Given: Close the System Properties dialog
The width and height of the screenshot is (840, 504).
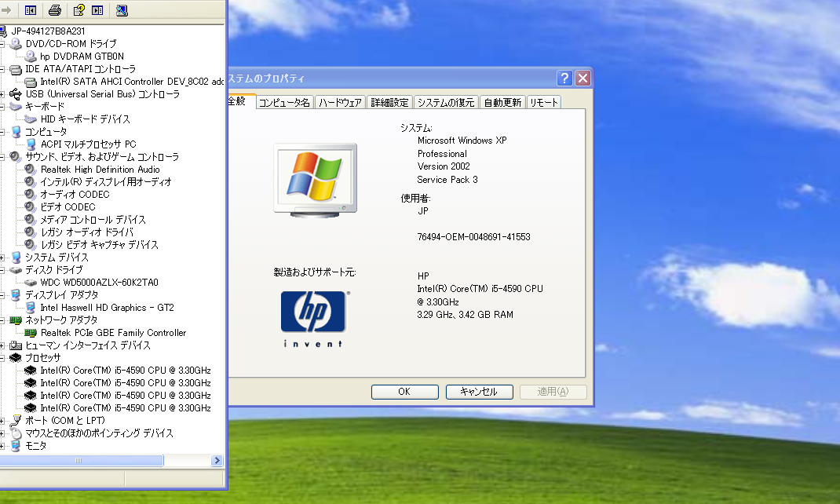Looking at the screenshot, I should [x=583, y=79].
